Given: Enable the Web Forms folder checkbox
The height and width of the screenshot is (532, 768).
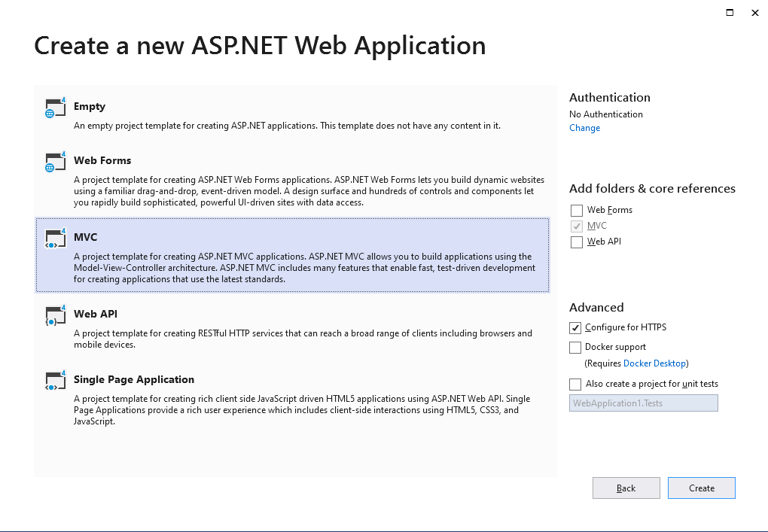Looking at the screenshot, I should pyautogui.click(x=576, y=210).
